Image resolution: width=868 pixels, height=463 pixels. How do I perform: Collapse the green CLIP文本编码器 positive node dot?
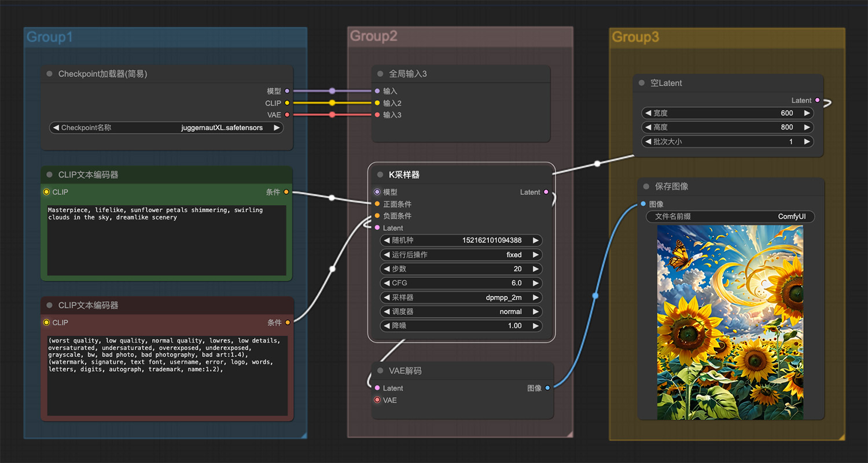(49, 175)
